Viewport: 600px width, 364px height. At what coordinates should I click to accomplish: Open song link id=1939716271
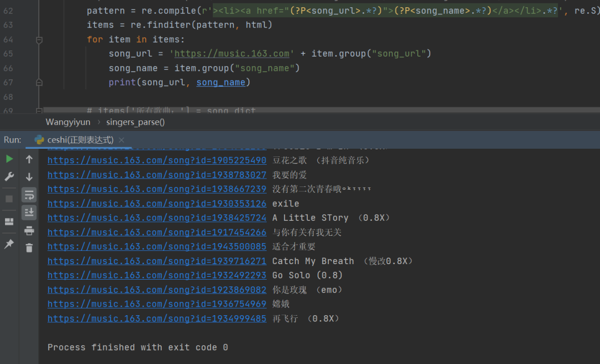[157, 261]
